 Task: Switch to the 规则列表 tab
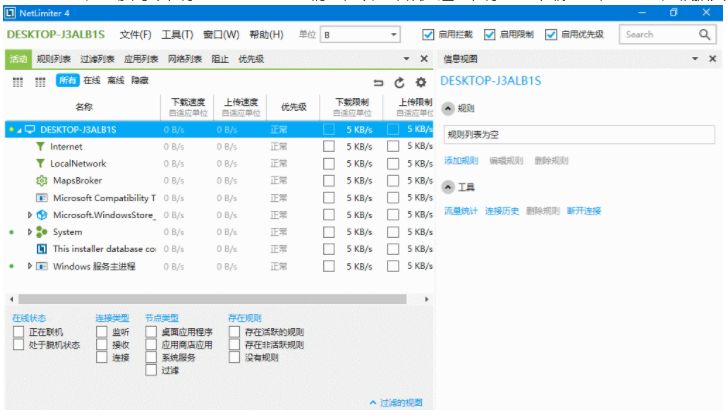(x=53, y=59)
